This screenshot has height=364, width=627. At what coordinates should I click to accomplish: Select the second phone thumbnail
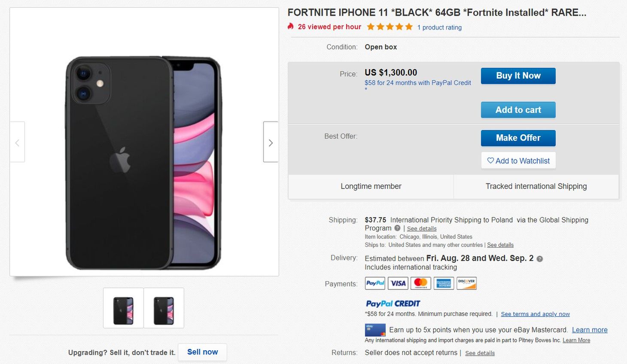164,308
